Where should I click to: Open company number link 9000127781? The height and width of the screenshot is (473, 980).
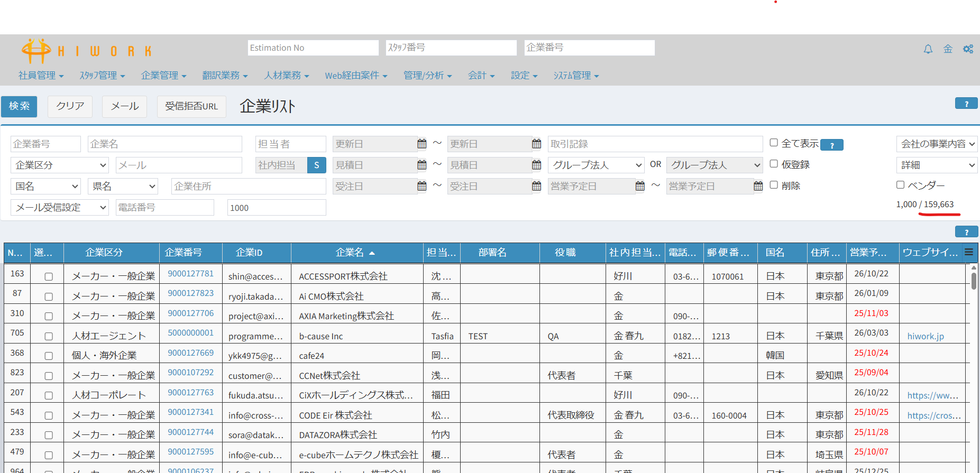pyautogui.click(x=190, y=274)
